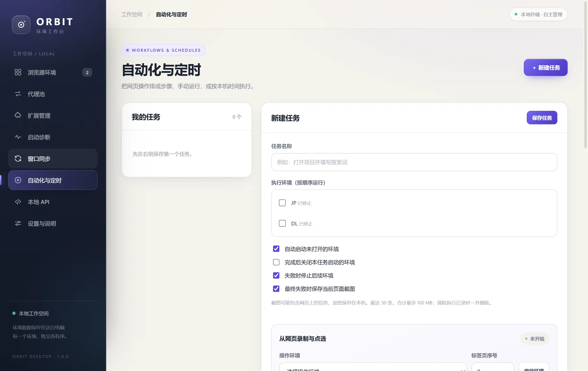Click the 工作空间 / LOCAL sidebar heading
The image size is (588, 371).
click(34, 54)
